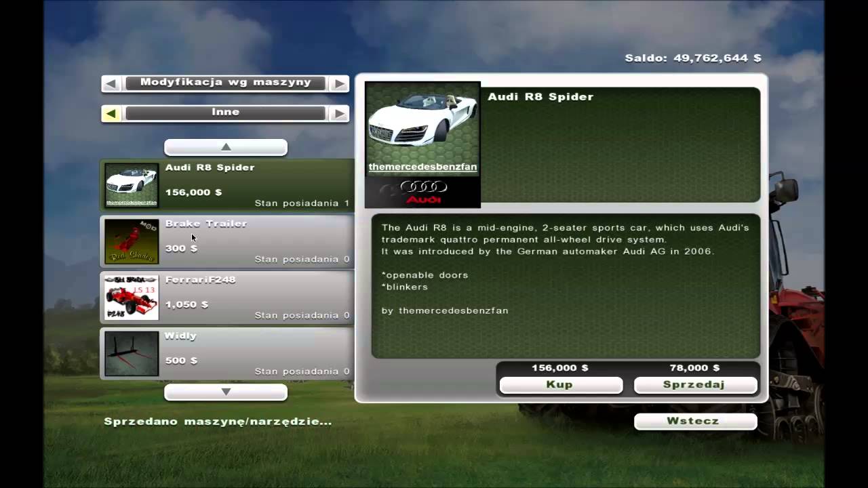Viewport: 868px width, 488px height.
Task: Click the Audi R8 Spider list thumbnail
Action: click(x=132, y=185)
